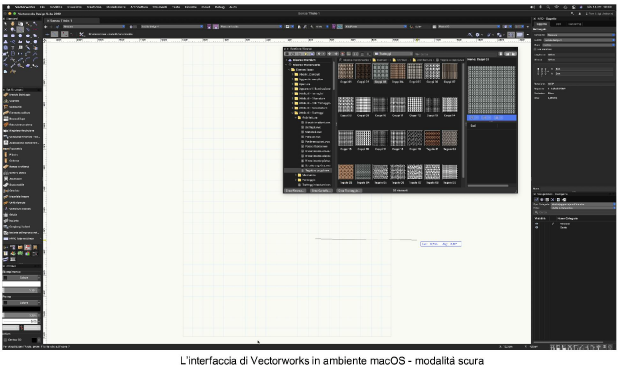Click the Visibilità column header in Navigation palette
Screen dimensions: 618x367
click(x=540, y=218)
